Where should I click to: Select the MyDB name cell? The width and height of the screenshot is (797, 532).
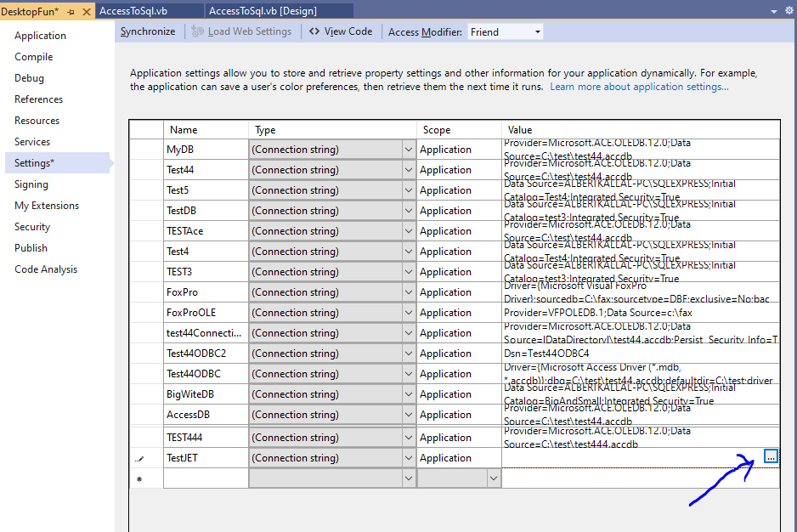tap(206, 150)
